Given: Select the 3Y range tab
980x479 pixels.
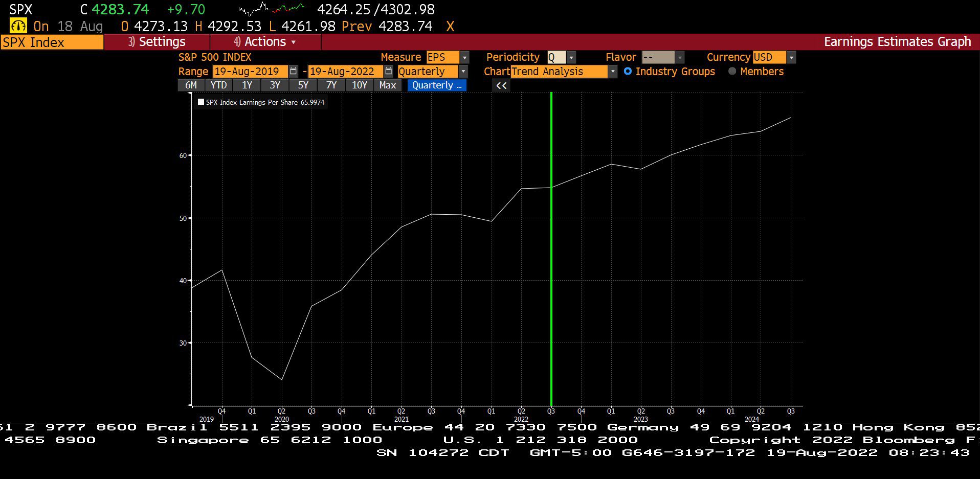Looking at the screenshot, I should tap(275, 85).
